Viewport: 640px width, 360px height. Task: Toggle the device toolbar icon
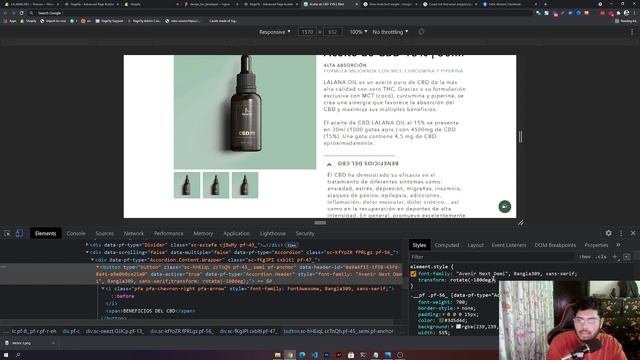(x=19, y=233)
